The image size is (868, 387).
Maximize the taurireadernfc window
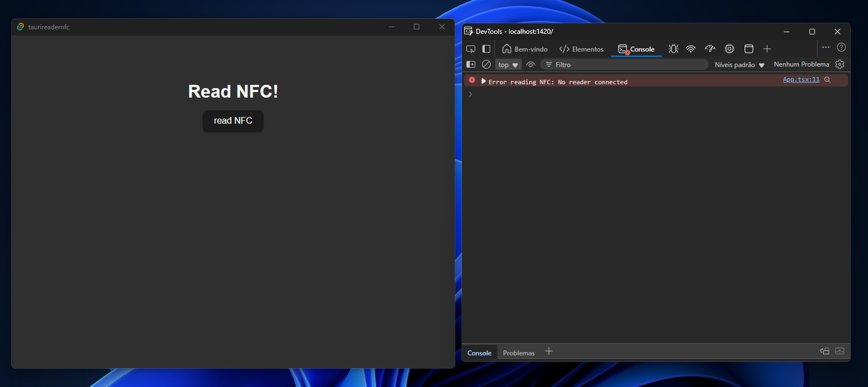click(x=417, y=27)
